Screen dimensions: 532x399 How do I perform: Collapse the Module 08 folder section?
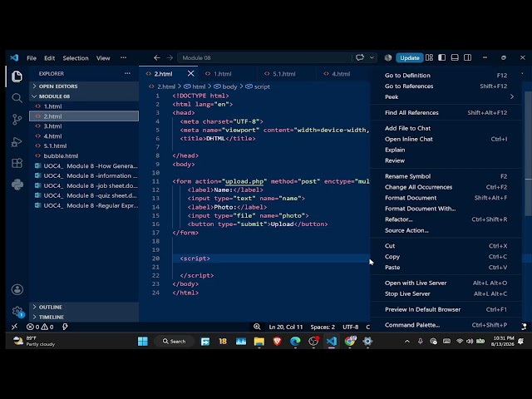pyautogui.click(x=85, y=96)
